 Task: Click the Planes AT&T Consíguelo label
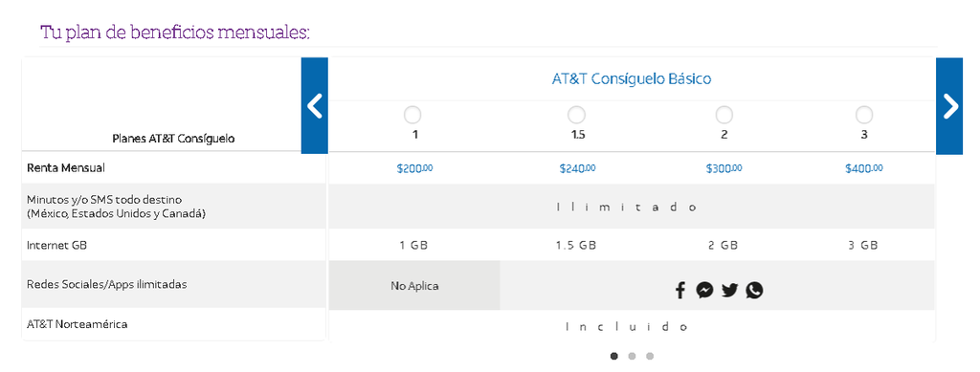pyautogui.click(x=174, y=139)
